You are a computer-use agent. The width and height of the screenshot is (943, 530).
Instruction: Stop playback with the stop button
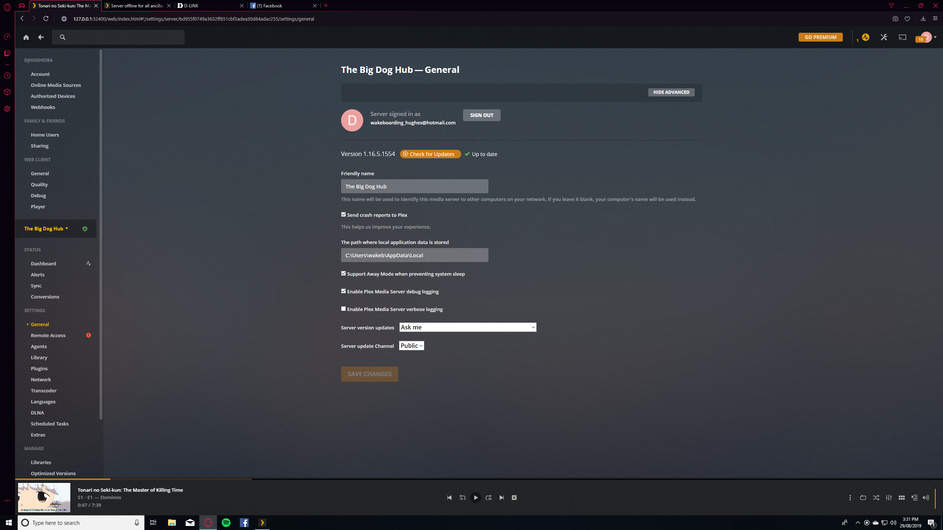click(x=514, y=498)
